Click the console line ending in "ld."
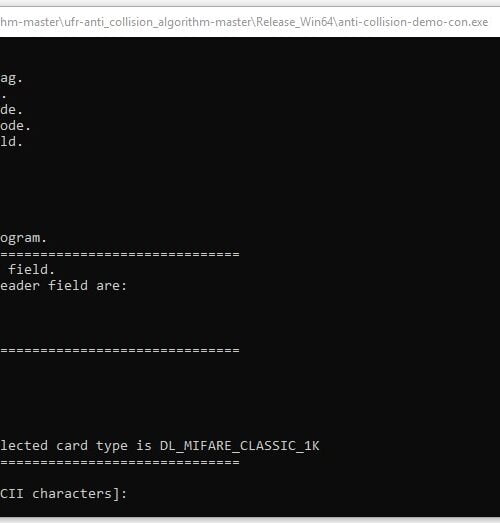Viewport: 500px width, 523px height. pos(11,141)
